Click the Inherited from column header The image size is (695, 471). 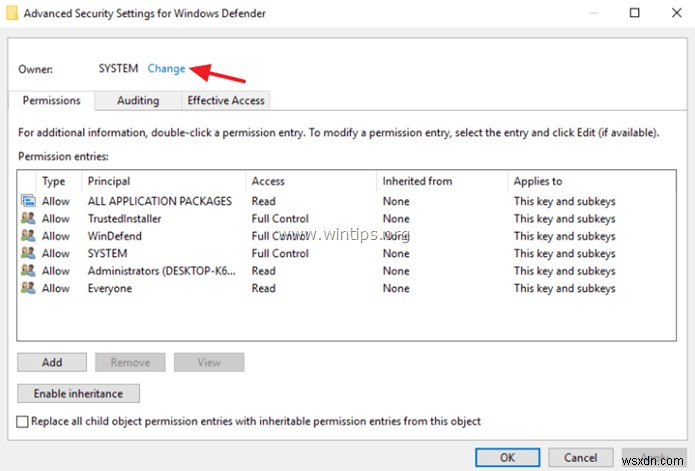pyautogui.click(x=417, y=181)
